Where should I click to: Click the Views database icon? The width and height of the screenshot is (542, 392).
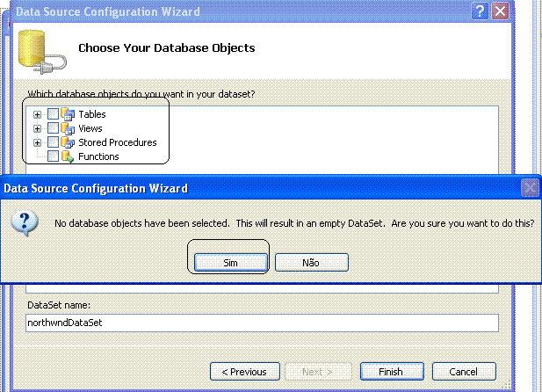click(68, 128)
